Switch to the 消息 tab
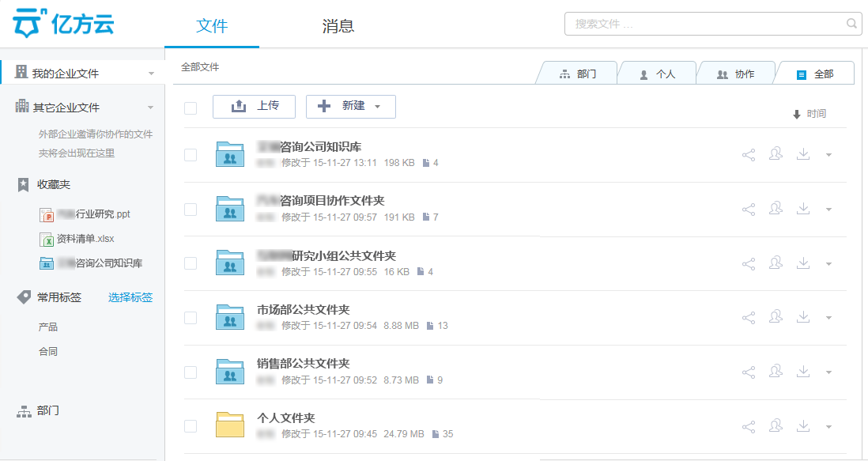Image resolution: width=868 pixels, height=461 pixels. point(338,26)
